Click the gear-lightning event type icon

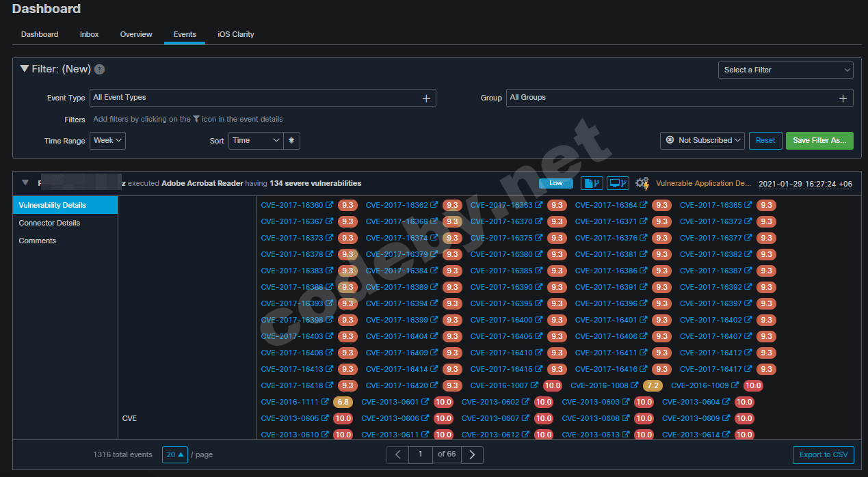pos(642,183)
